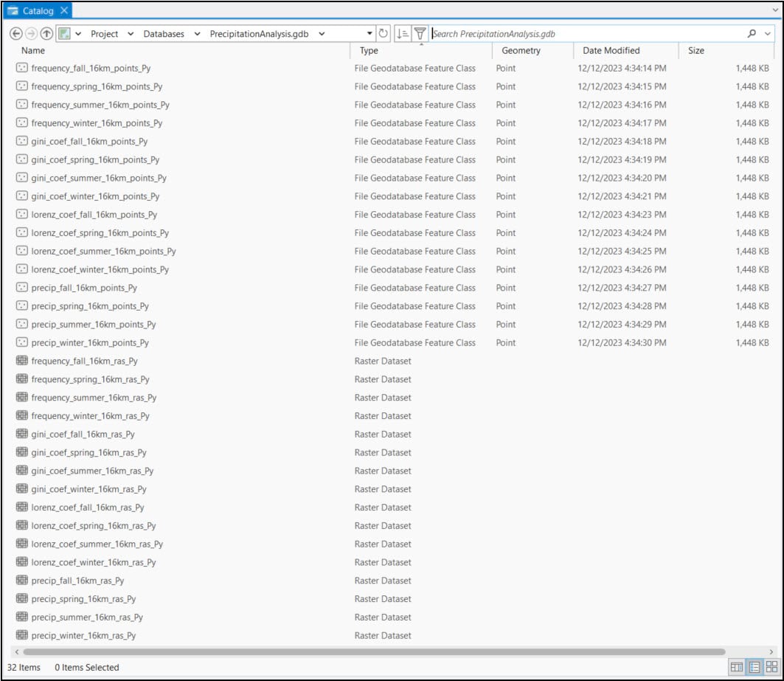Screen dimensions: 784x681
Task: Click the project home icon in path bar
Action: click(x=64, y=33)
